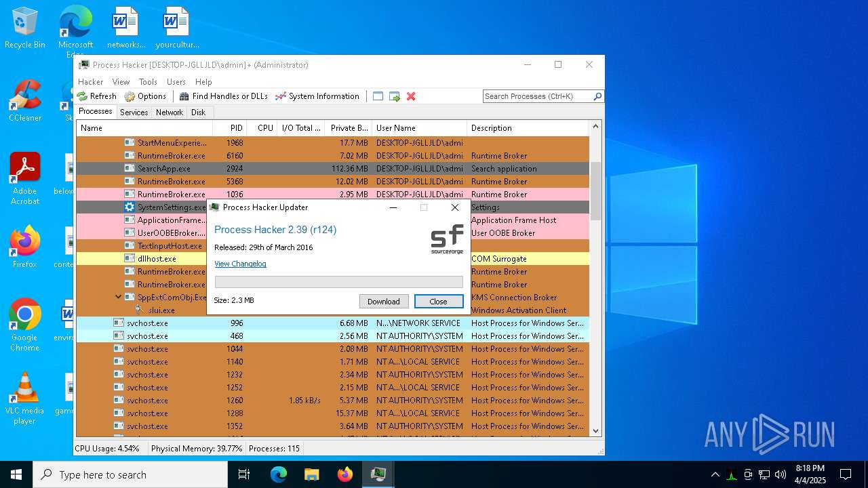This screenshot has height=488, width=868.
Task: Click the Close button in updater
Action: (x=439, y=302)
